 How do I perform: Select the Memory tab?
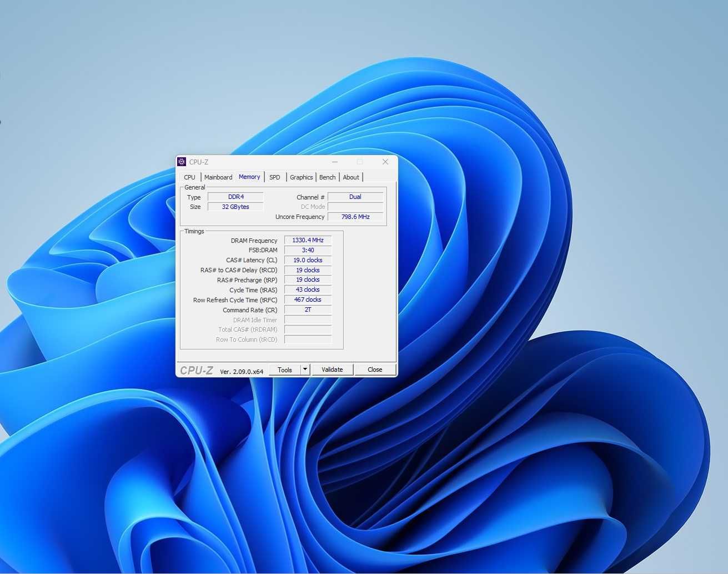(249, 177)
